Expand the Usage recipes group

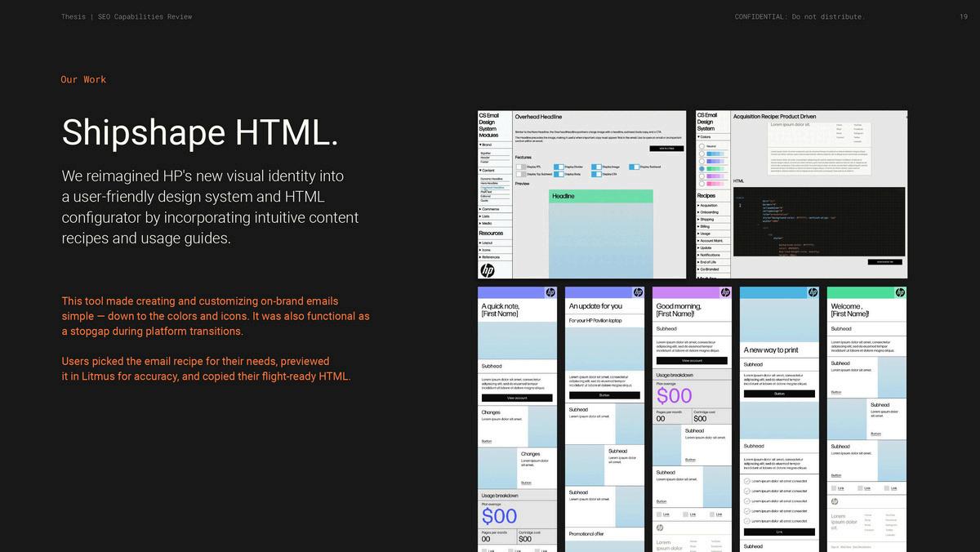click(713, 234)
